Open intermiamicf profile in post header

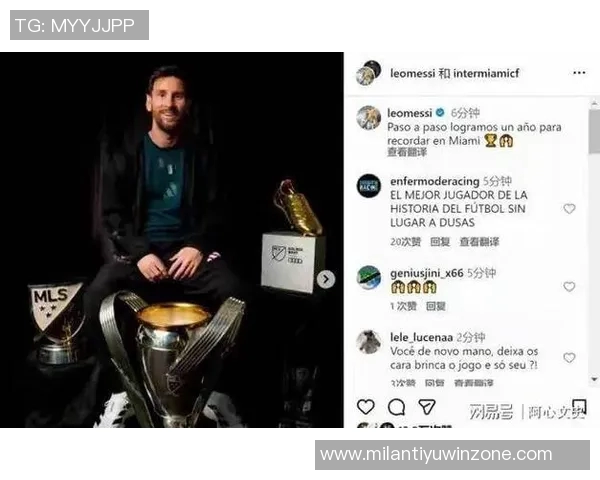pyautogui.click(x=486, y=73)
